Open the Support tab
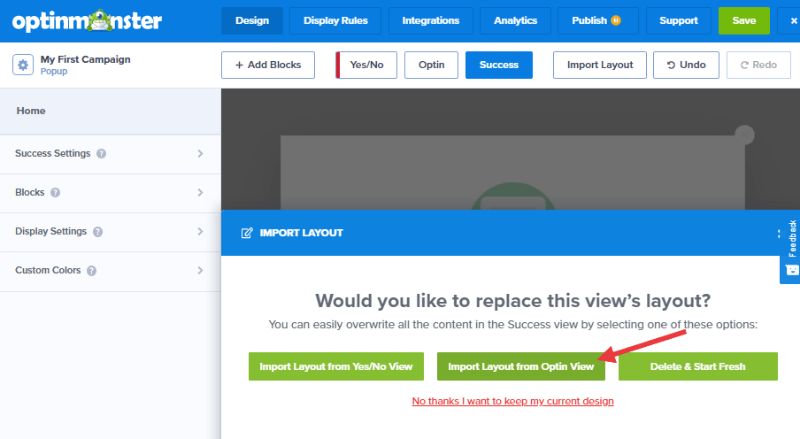 click(x=678, y=21)
